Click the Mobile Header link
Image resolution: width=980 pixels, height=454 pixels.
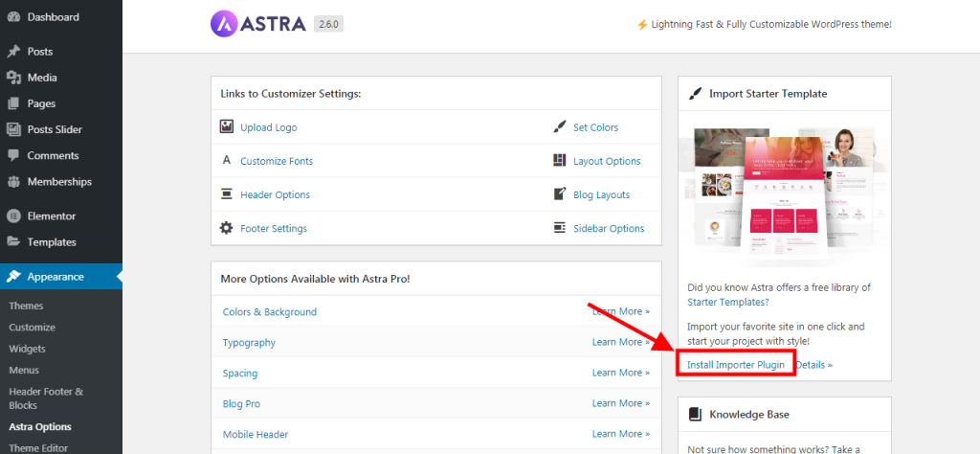click(x=256, y=434)
